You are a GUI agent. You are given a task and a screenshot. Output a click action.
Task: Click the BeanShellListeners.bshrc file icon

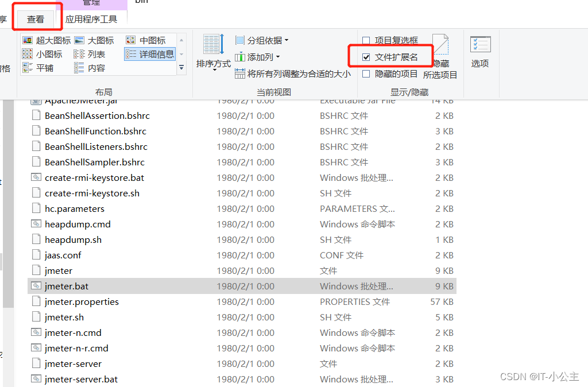[36, 146]
